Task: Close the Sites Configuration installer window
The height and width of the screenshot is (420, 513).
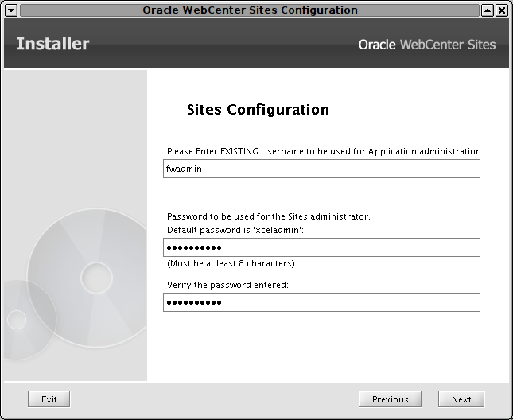Action: click(502, 10)
